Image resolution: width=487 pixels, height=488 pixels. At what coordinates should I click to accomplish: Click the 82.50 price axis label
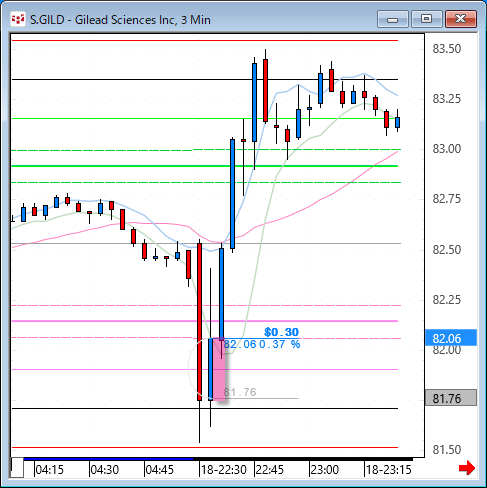(447, 250)
